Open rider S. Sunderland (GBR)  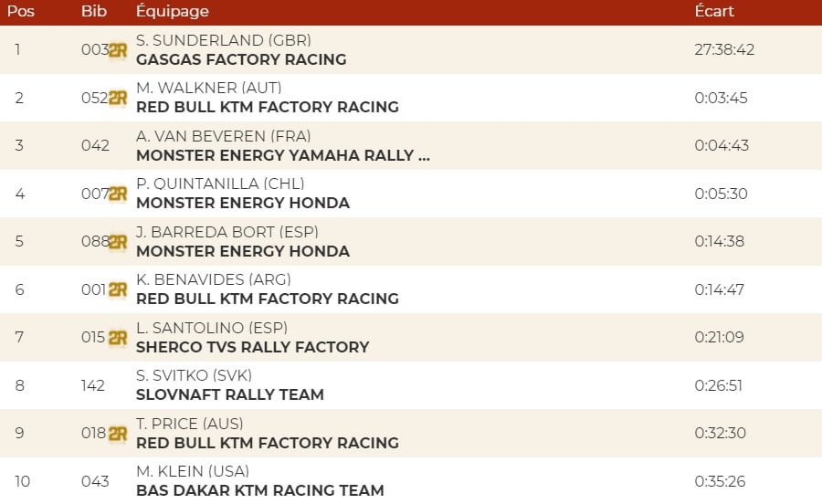[x=224, y=40]
